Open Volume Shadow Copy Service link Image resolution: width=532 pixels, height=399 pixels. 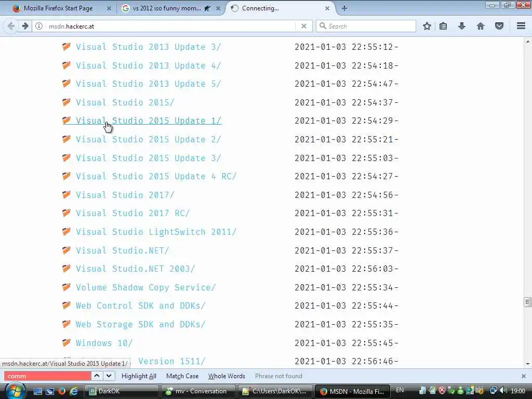[145, 287]
